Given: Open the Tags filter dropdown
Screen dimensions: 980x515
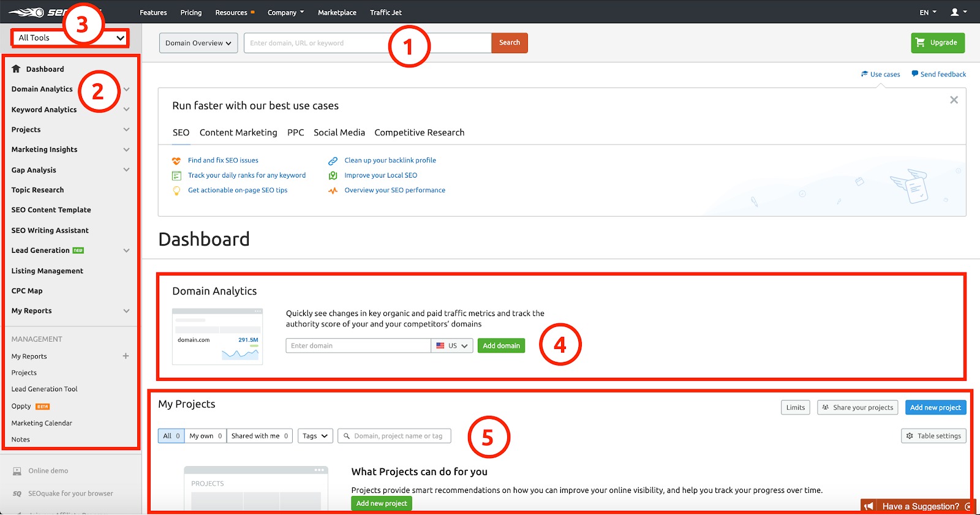Looking at the screenshot, I should click(315, 436).
